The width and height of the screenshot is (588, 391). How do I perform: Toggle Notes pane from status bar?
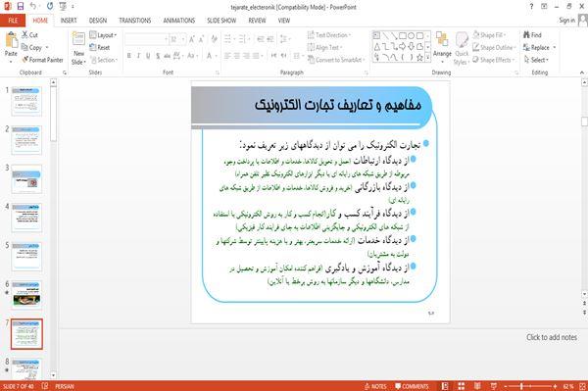click(375, 386)
